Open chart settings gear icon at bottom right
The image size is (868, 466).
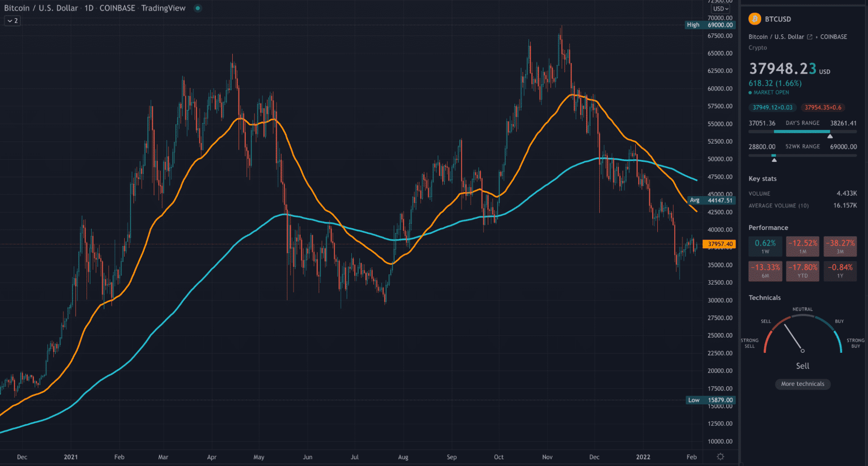tap(720, 456)
